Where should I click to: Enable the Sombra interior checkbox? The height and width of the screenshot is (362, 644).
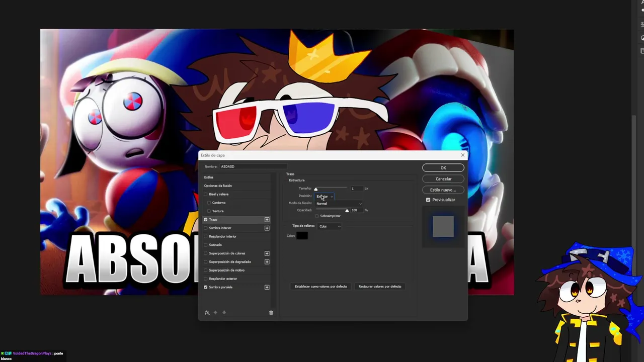click(x=205, y=228)
